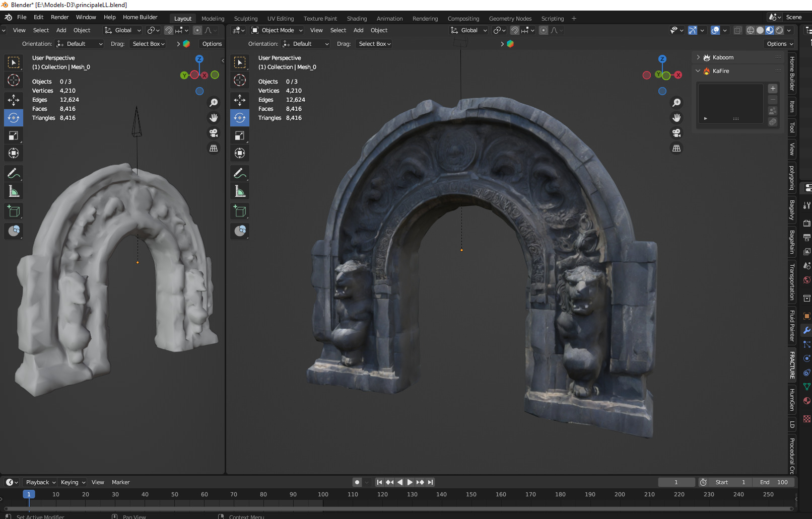Click the blue Z axis gizmo ball in right viewport

[x=662, y=59]
